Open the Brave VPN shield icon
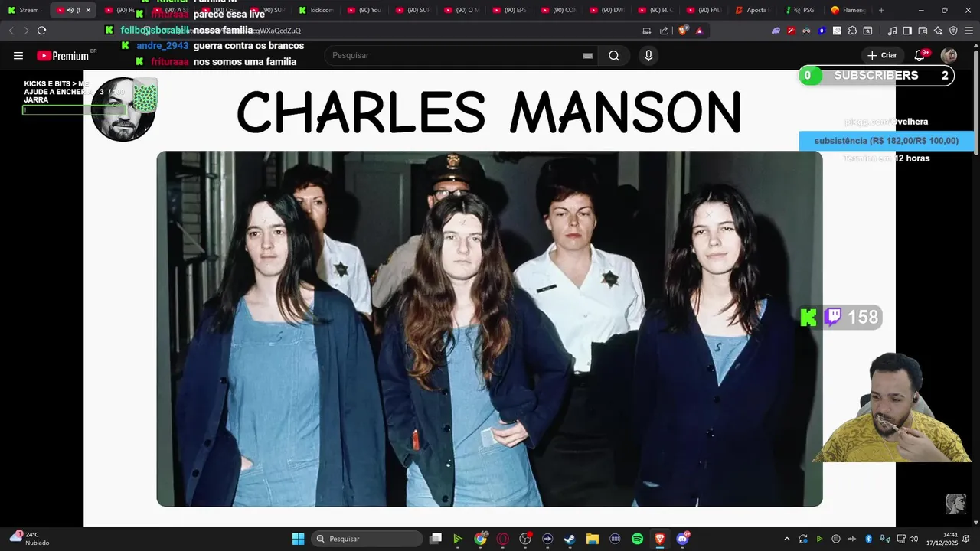This screenshot has width=980, height=551. 953,31
